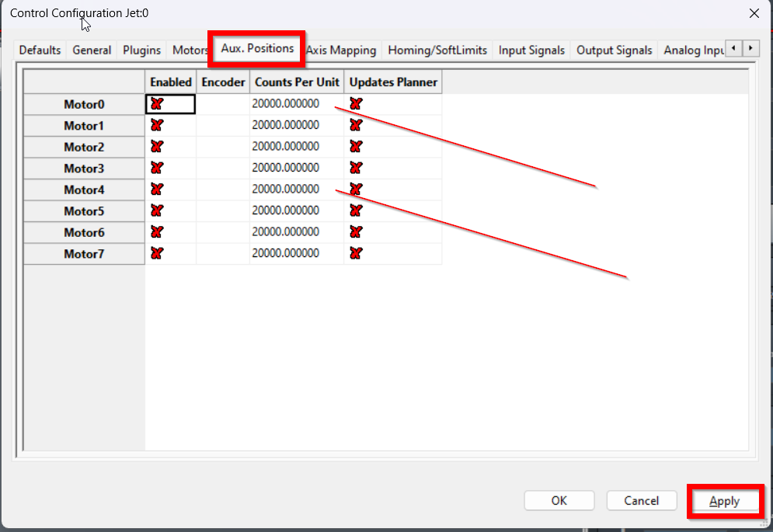Close the Control Configuration dialog

pyautogui.click(x=753, y=13)
